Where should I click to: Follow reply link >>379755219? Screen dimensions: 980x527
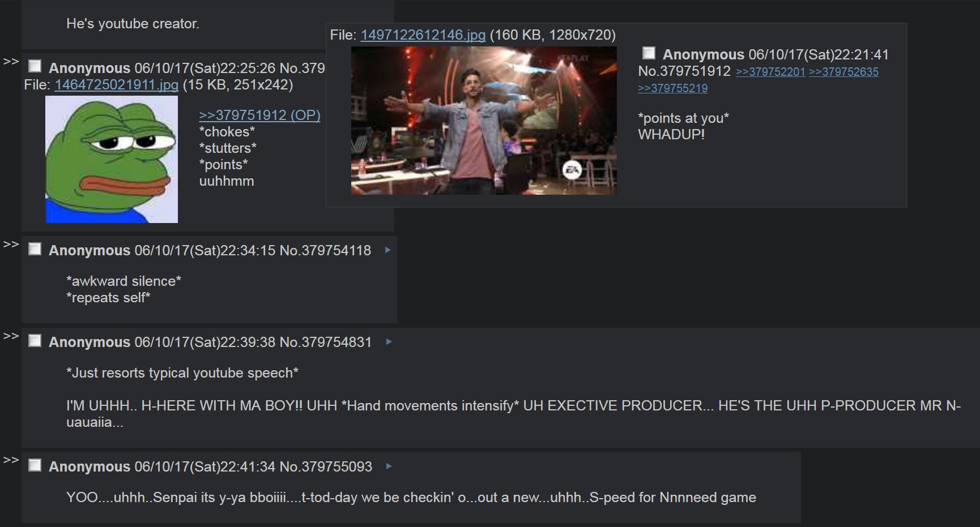point(673,88)
